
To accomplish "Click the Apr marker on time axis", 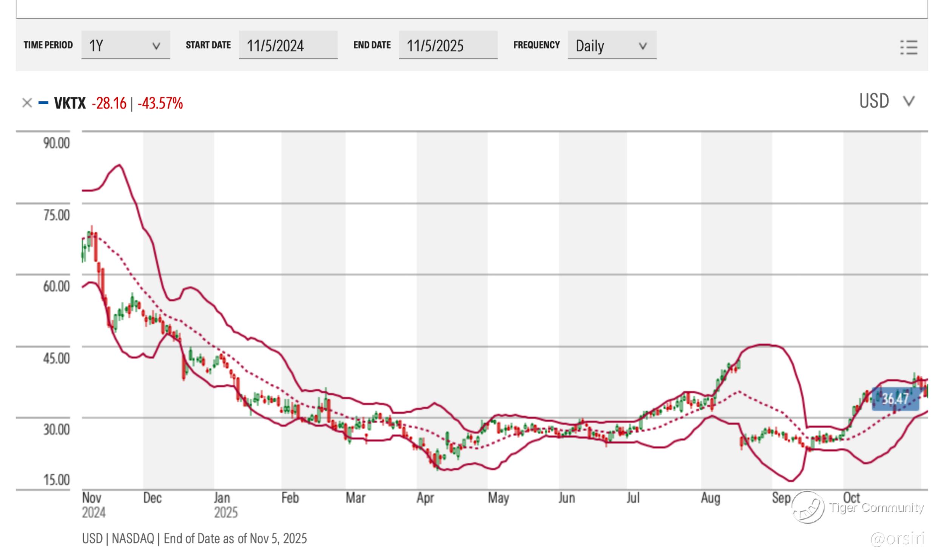I will [425, 498].
